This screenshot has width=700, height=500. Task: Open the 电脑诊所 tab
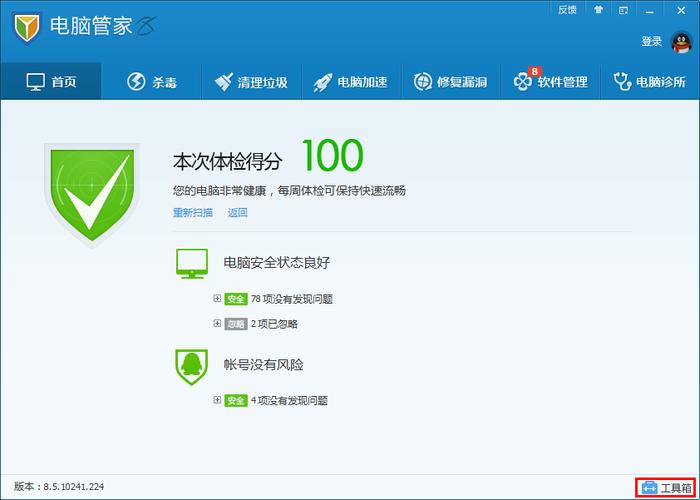[650, 82]
